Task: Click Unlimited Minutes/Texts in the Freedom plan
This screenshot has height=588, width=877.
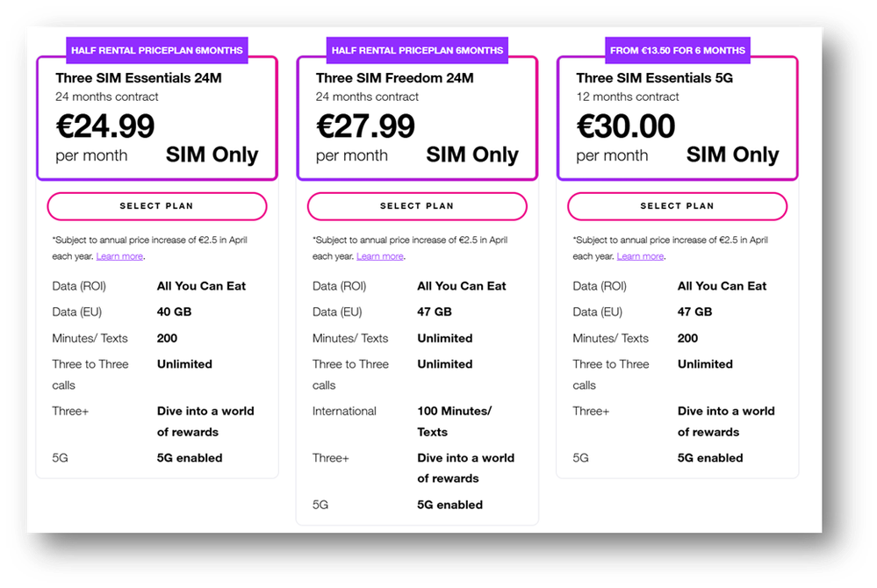Action: pos(445,338)
